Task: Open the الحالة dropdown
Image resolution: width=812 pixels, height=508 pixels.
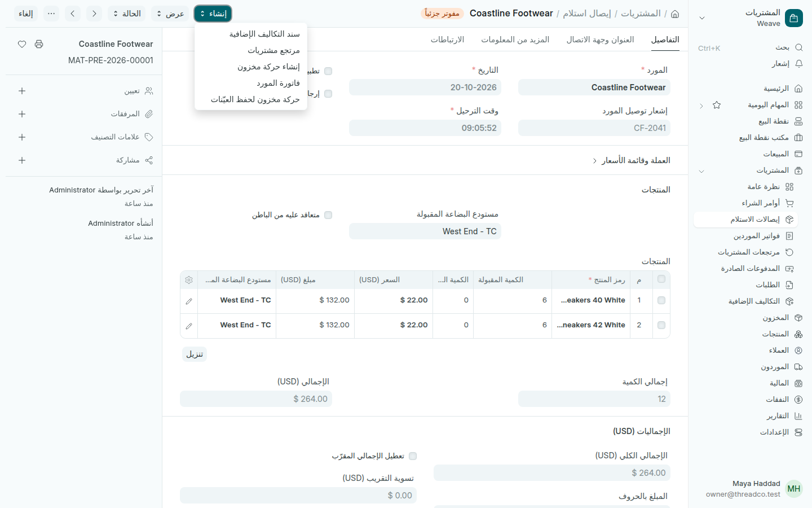Action: [126, 14]
